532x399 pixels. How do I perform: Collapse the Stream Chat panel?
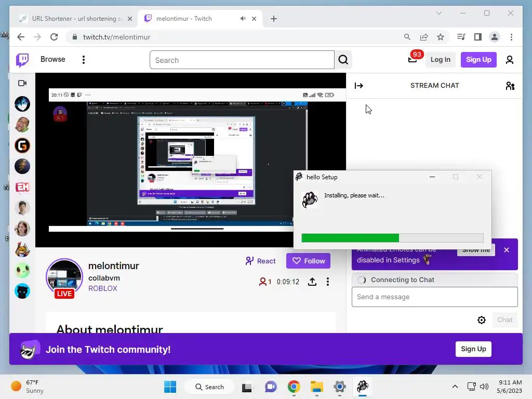tap(358, 86)
